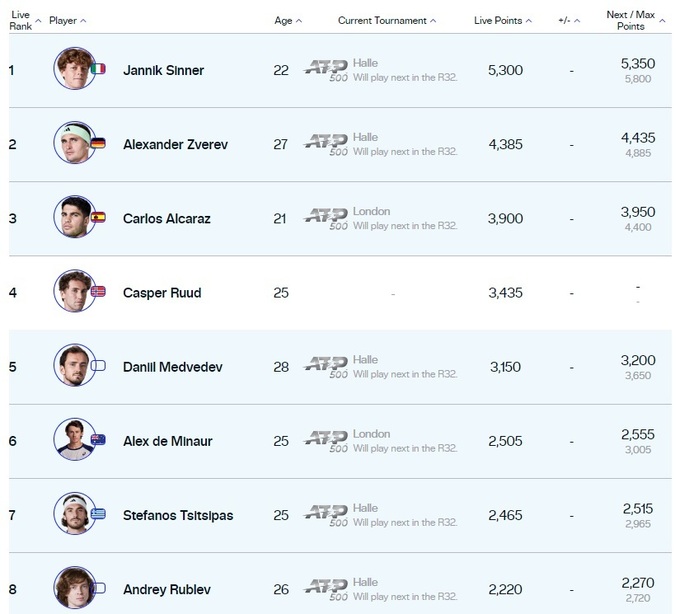
Task: Open the Halle tournament link for Rublev
Action: point(365,582)
